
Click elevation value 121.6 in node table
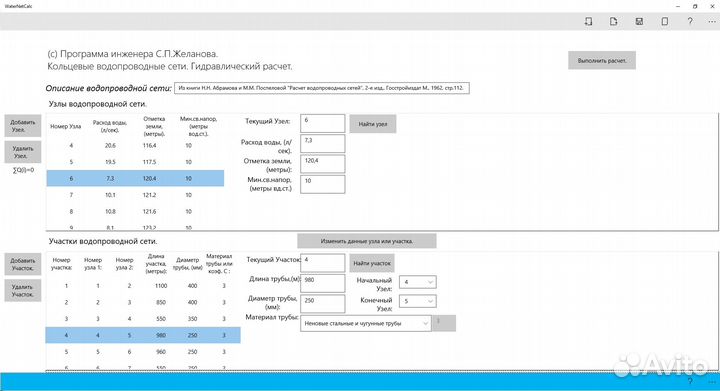pyautogui.click(x=149, y=212)
